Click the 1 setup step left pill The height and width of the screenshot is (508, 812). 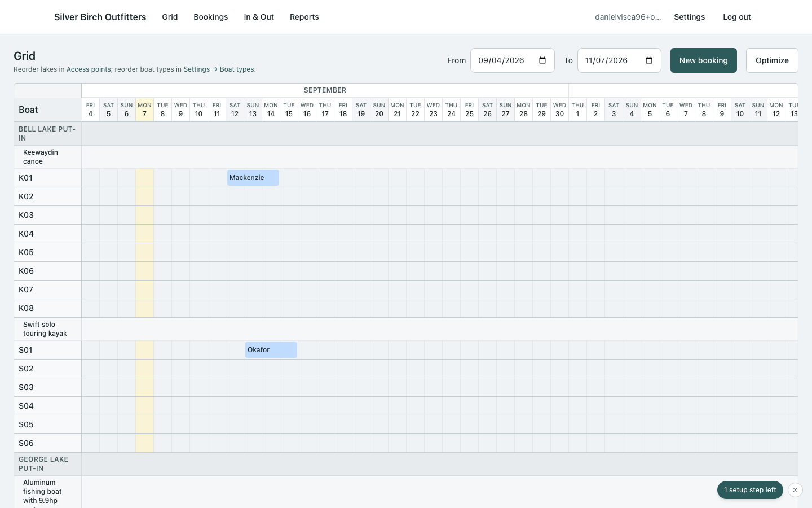751,490
